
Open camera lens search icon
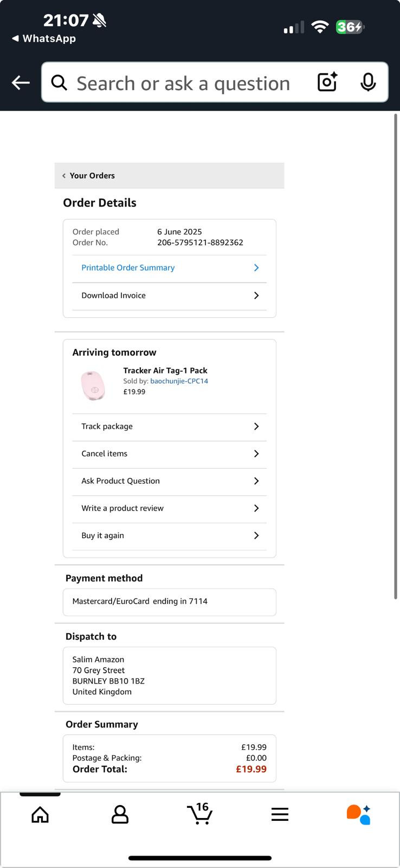pyautogui.click(x=327, y=82)
